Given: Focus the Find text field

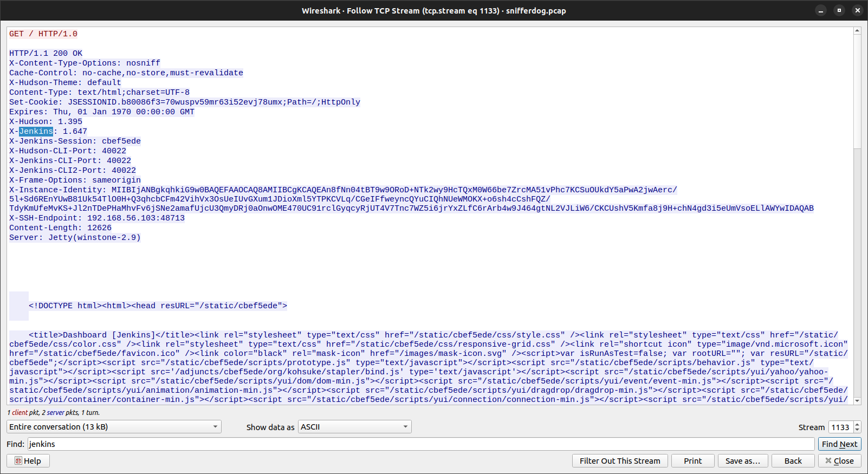Looking at the screenshot, I should click(421, 444).
